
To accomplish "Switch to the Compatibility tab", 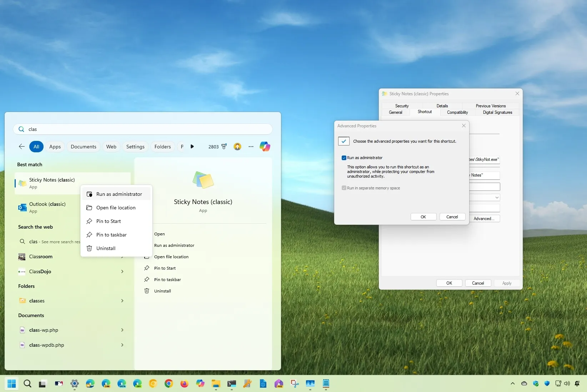I will [457, 112].
